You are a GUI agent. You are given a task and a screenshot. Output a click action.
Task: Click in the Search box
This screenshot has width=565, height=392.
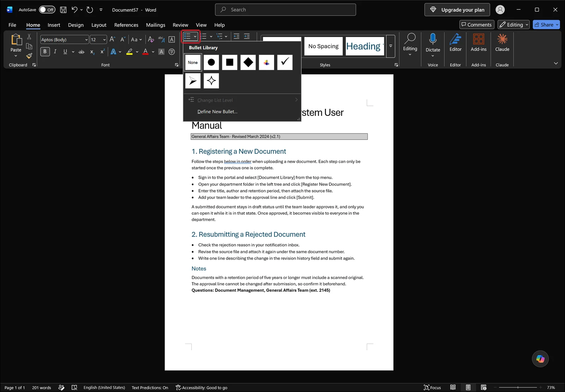pos(285,10)
